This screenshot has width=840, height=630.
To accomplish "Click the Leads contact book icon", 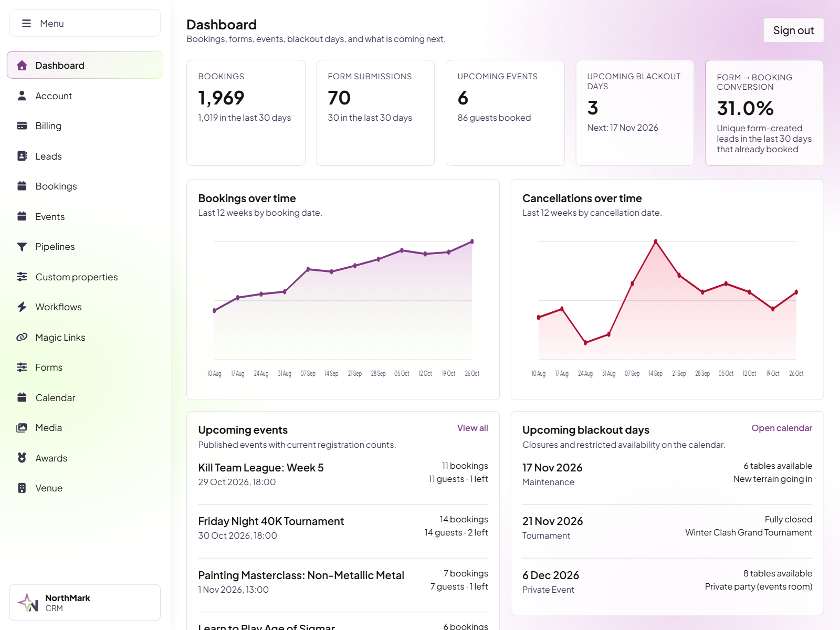I will (x=22, y=156).
